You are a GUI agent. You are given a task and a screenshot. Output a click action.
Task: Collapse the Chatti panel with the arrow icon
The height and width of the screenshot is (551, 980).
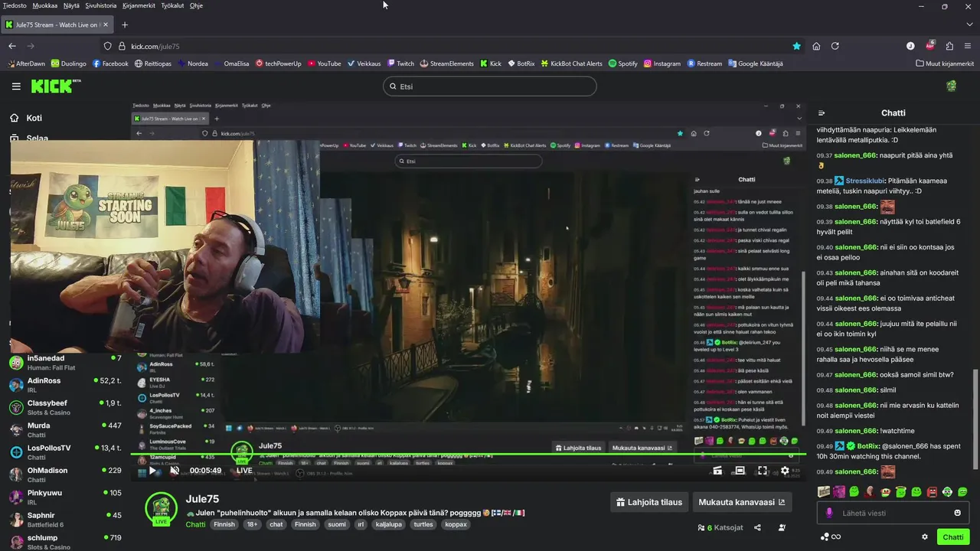point(822,113)
